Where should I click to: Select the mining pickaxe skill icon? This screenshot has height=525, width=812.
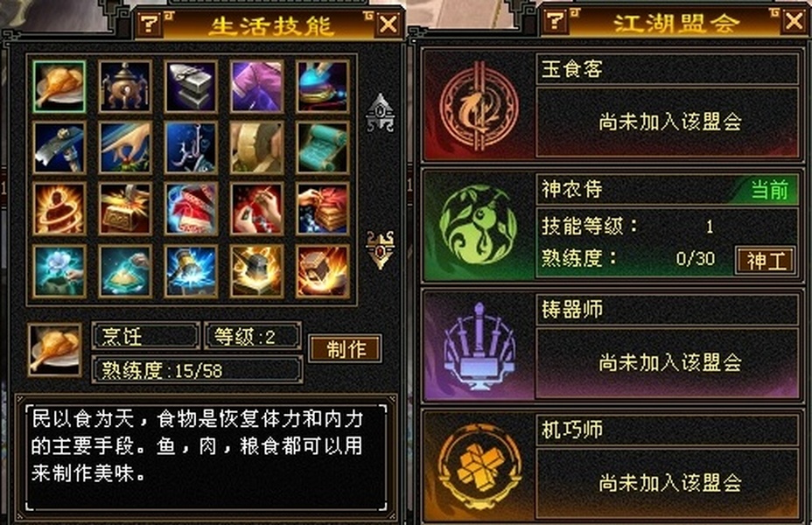(x=59, y=148)
